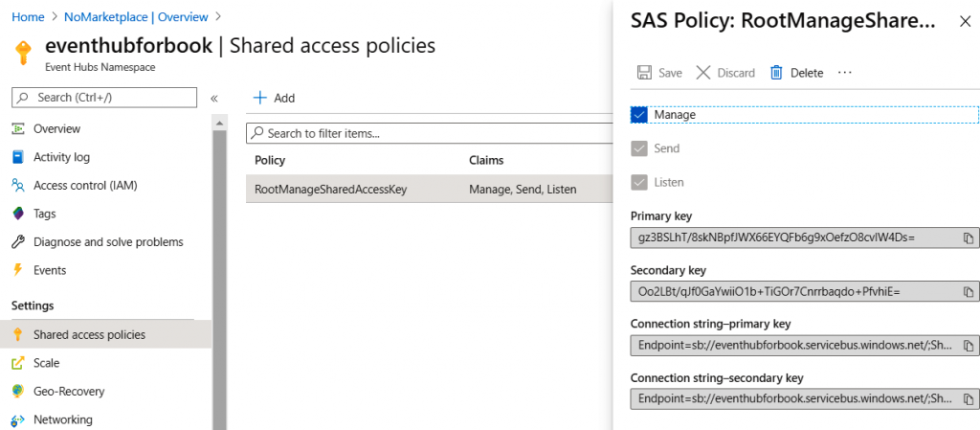The width and height of the screenshot is (980, 430).
Task: Toggle the Listen claim checkbox
Action: [640, 182]
